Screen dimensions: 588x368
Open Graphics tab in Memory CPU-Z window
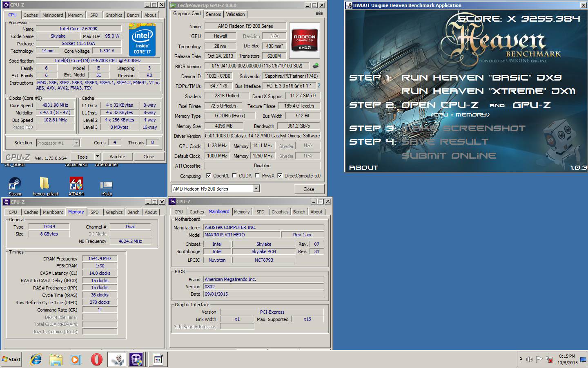coord(114,212)
